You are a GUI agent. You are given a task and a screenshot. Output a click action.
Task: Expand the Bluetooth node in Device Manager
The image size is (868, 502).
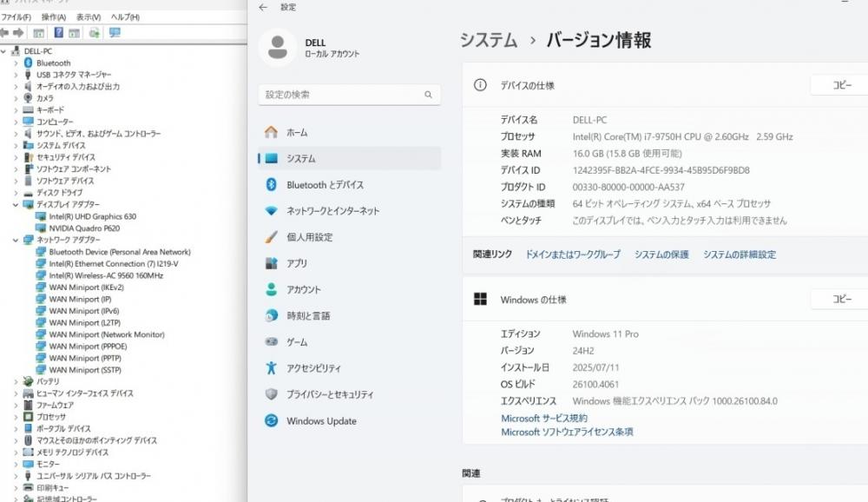[16, 63]
